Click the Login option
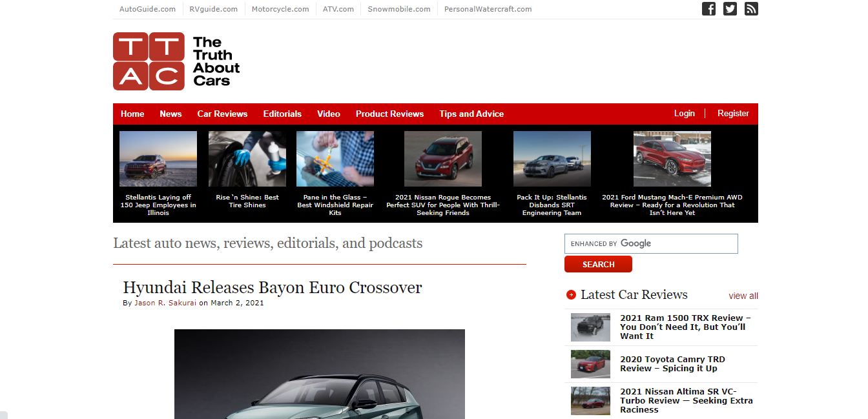Image resolution: width=868 pixels, height=419 pixels. tap(684, 113)
